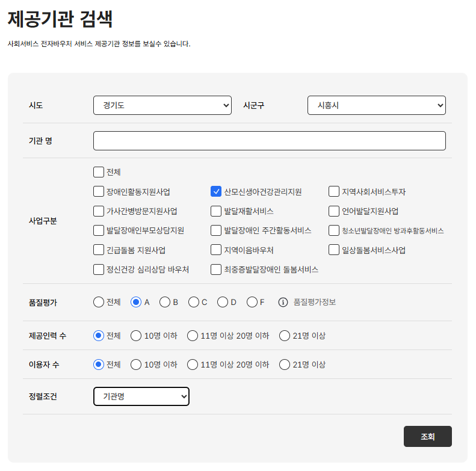Check the 일상돌봄서비스사업 checkbox

(x=334, y=250)
